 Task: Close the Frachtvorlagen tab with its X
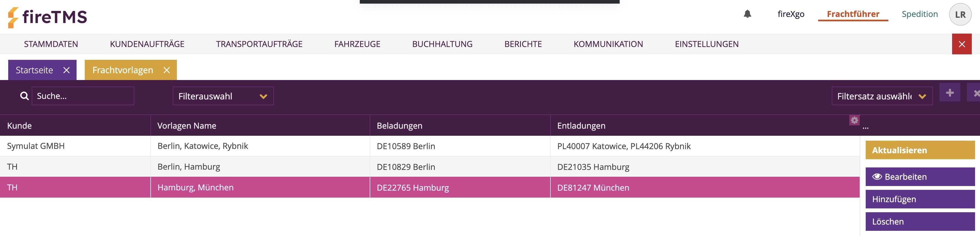point(167,70)
